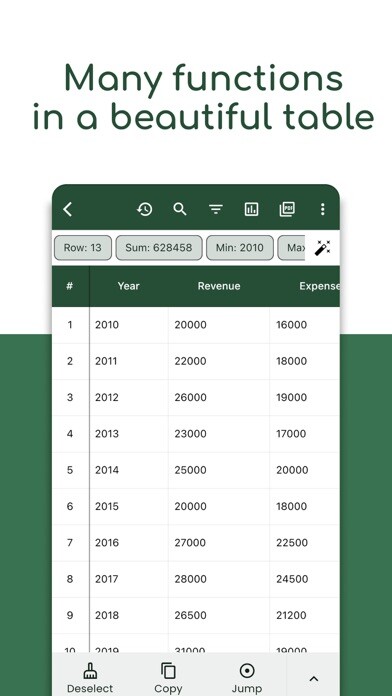Select the Expense cell 19000 in row 3

click(x=305, y=397)
